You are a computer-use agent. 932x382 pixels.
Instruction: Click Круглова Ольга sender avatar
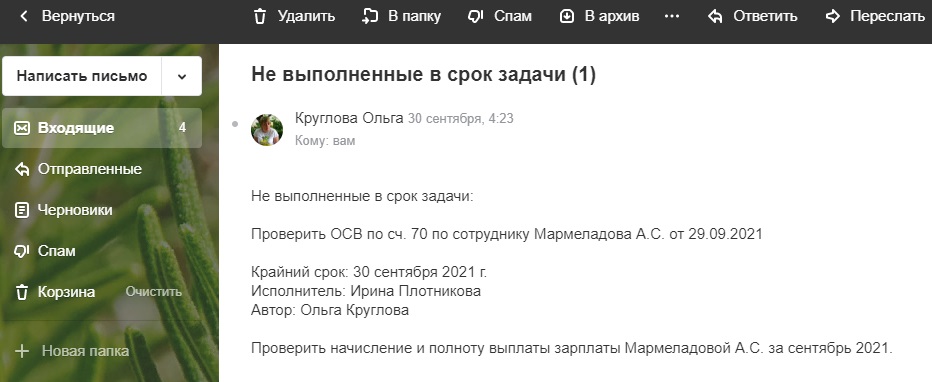(267, 130)
